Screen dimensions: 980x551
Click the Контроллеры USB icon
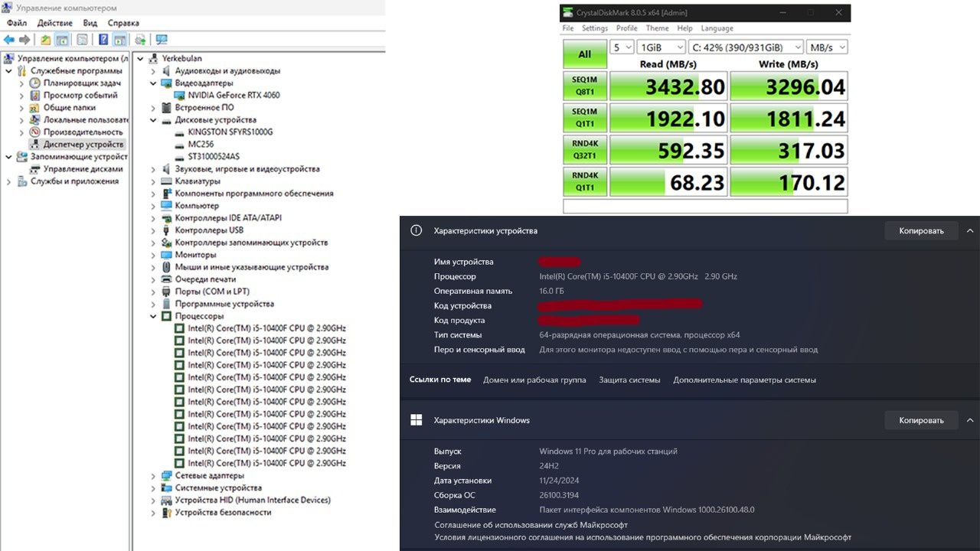tap(166, 230)
